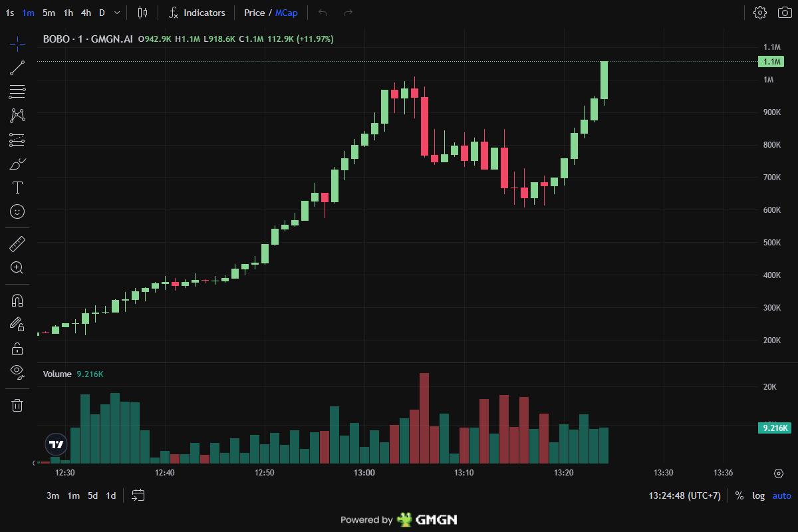
Task: Set date range to 1d
Action: (x=111, y=495)
